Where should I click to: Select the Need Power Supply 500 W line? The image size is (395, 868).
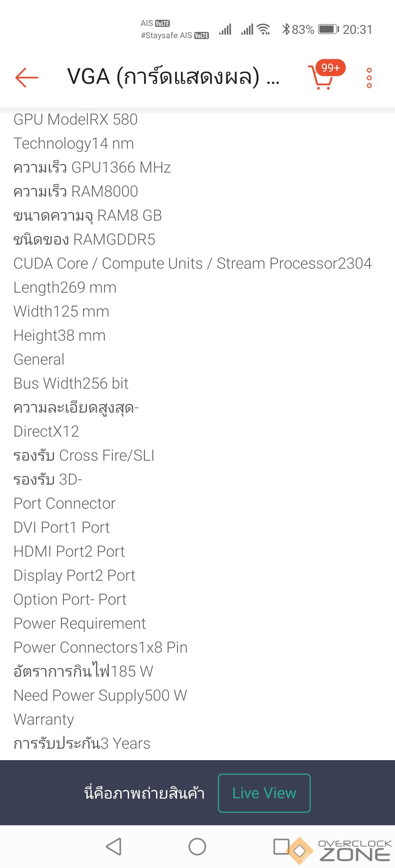[100, 695]
